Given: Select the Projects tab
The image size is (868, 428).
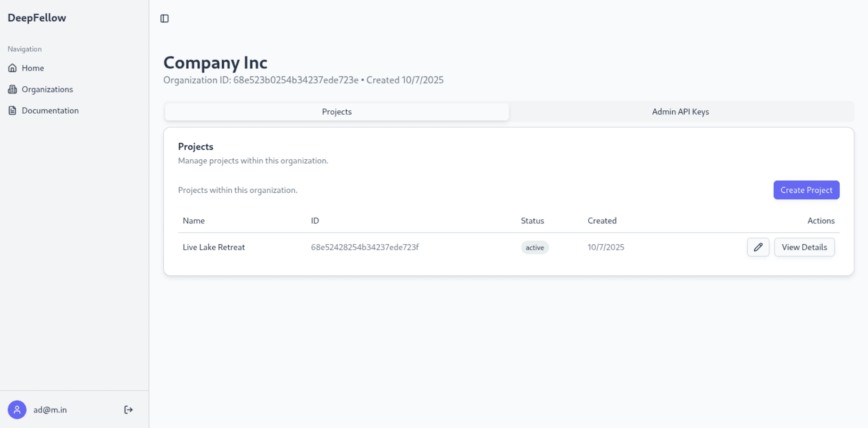Looking at the screenshot, I should [x=336, y=112].
